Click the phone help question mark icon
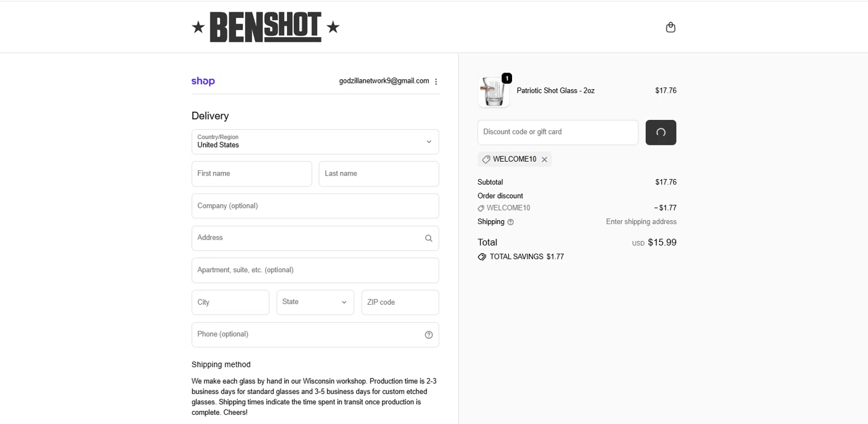 point(429,335)
